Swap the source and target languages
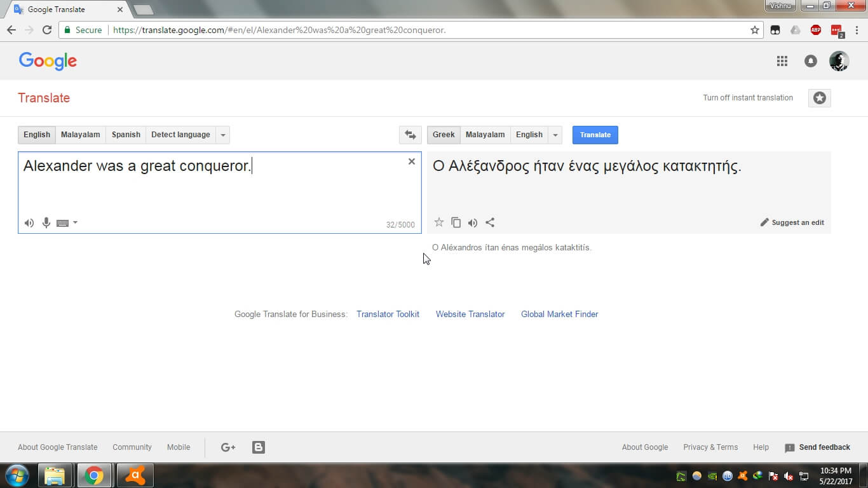 410,135
